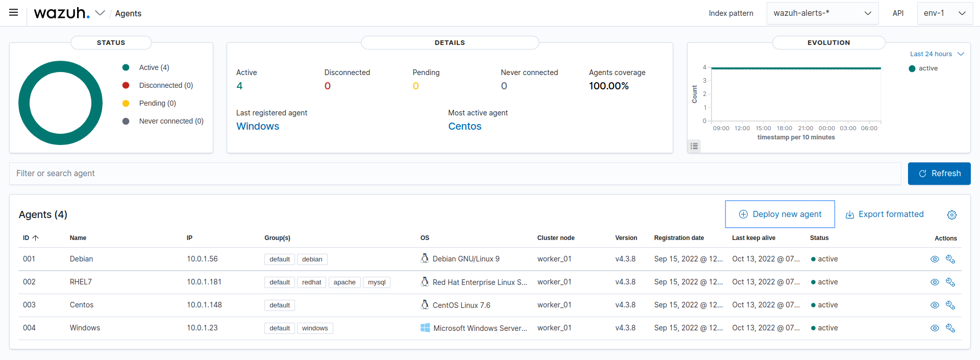Select agent name RHEL7
980x360 pixels.
(x=81, y=282)
